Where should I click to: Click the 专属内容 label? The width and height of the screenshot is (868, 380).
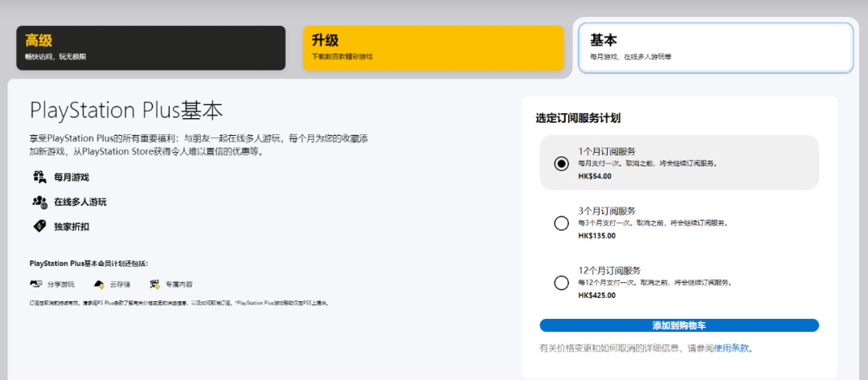point(179,284)
